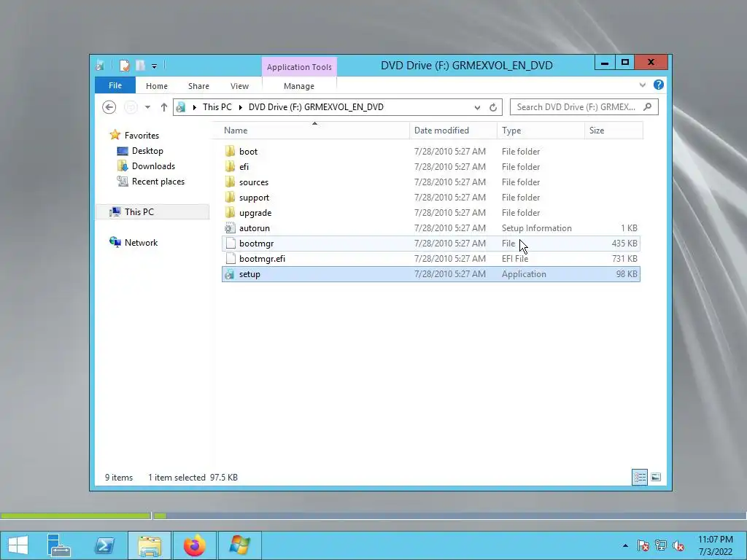Click the Properties quick access icon
Image resolution: width=747 pixels, height=560 pixels.
coord(124,65)
